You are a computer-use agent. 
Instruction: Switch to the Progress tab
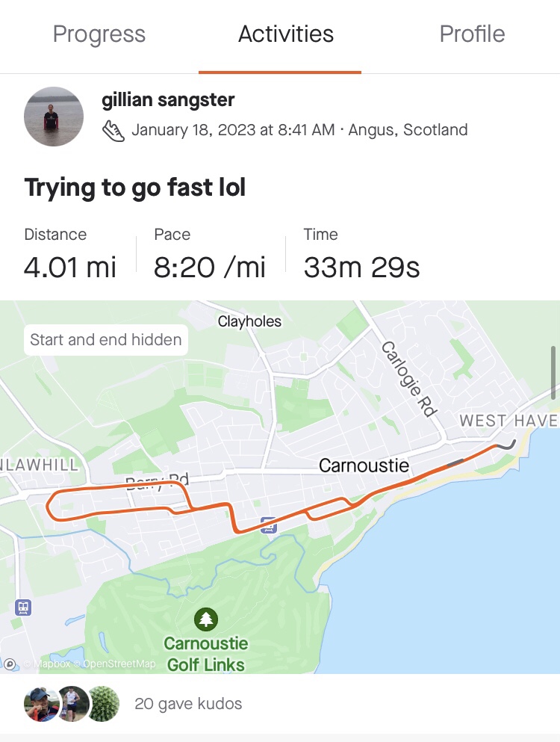(99, 34)
